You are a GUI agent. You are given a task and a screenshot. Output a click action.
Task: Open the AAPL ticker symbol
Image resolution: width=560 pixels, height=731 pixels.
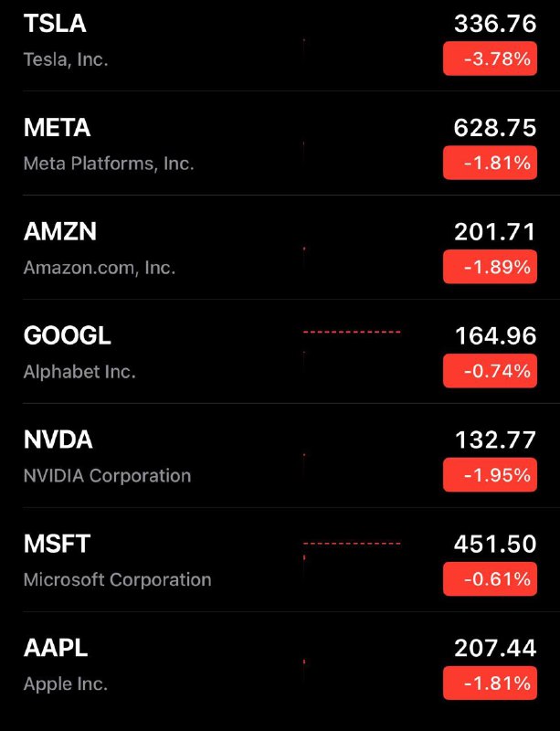click(56, 648)
